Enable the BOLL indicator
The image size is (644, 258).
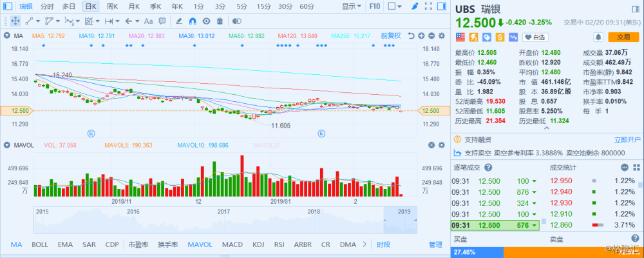pos(40,244)
